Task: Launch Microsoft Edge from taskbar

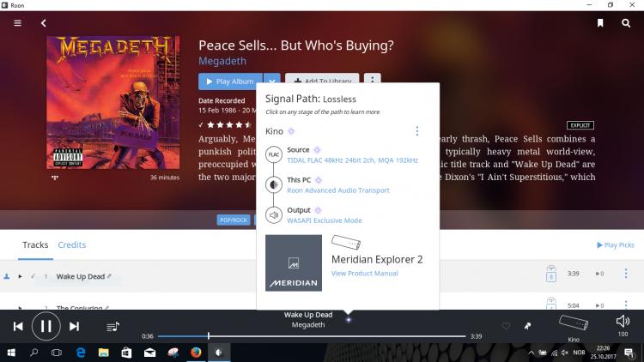Action: click(x=81, y=353)
